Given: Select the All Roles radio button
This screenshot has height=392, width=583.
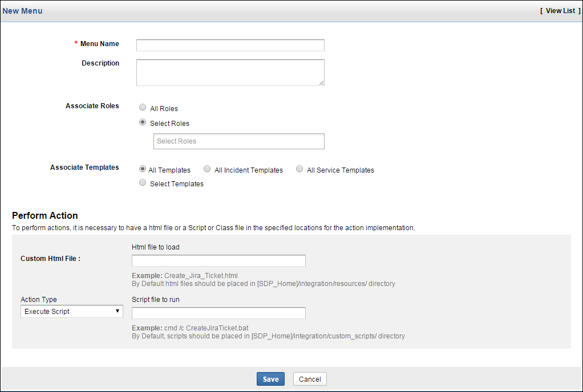Looking at the screenshot, I should [143, 108].
